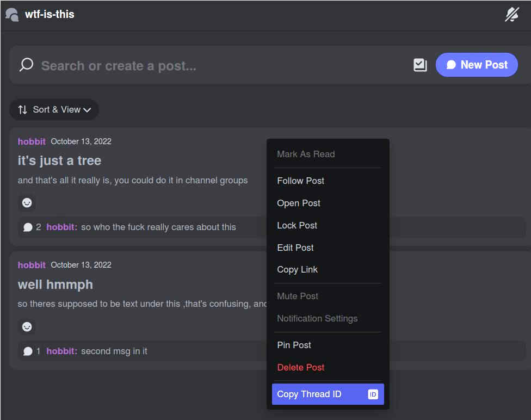The image size is (531, 420).
Task: Add reaction on "it's just a tree" post
Action: [27, 202]
